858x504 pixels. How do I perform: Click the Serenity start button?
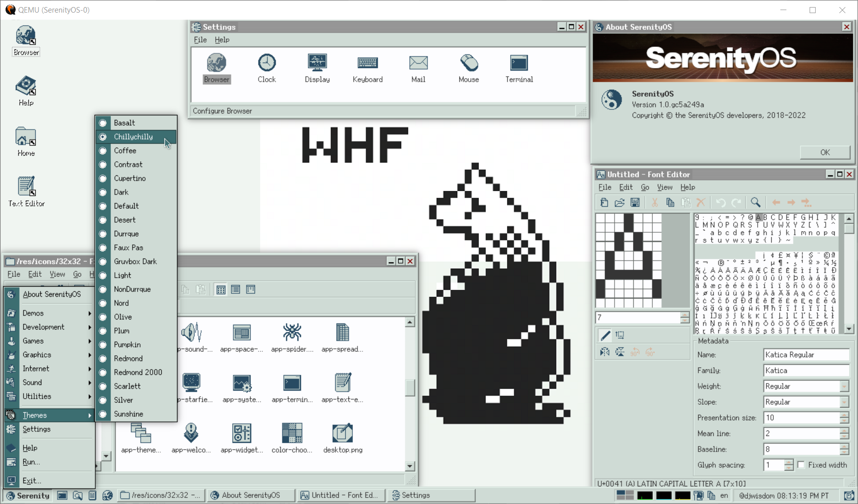[x=28, y=495]
